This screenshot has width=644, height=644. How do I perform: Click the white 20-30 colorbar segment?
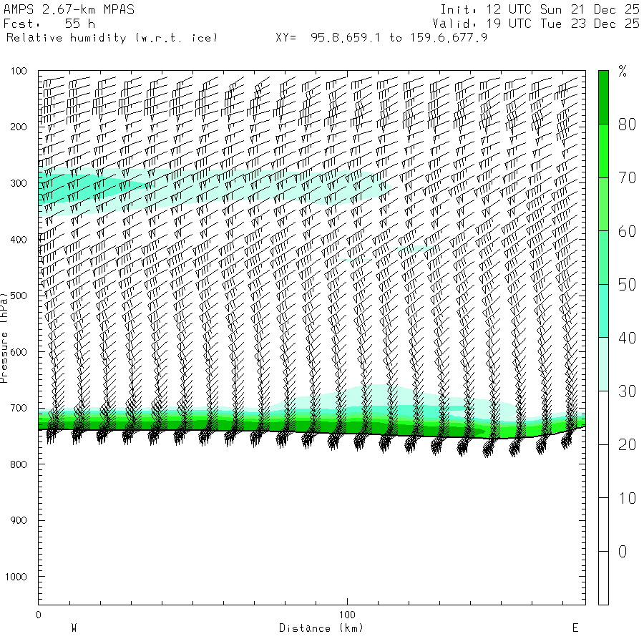(x=603, y=418)
